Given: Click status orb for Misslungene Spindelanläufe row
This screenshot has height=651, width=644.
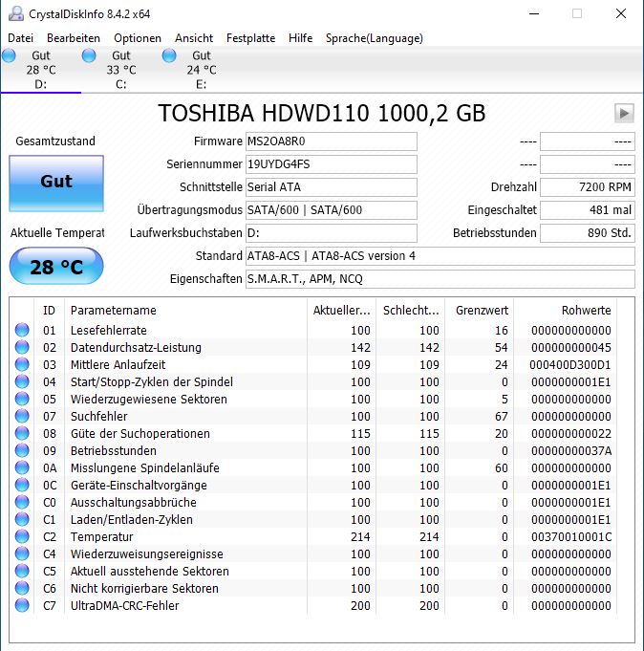Looking at the screenshot, I should (x=22, y=467).
